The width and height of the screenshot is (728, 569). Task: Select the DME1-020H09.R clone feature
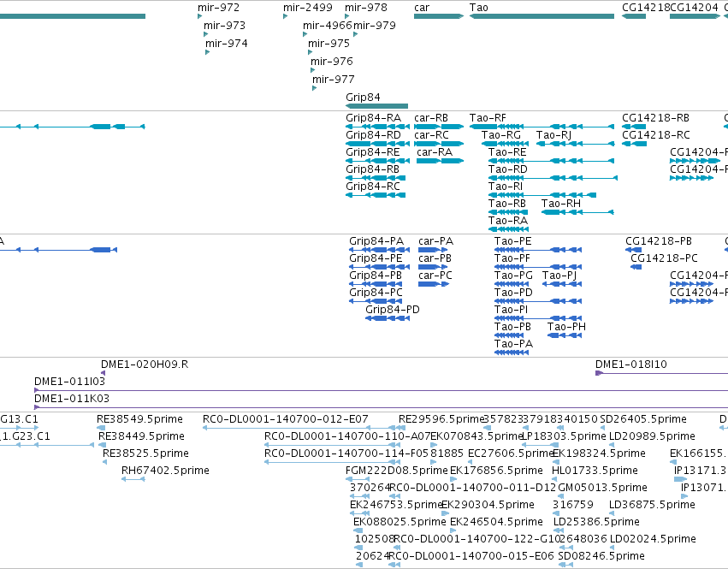click(103, 373)
